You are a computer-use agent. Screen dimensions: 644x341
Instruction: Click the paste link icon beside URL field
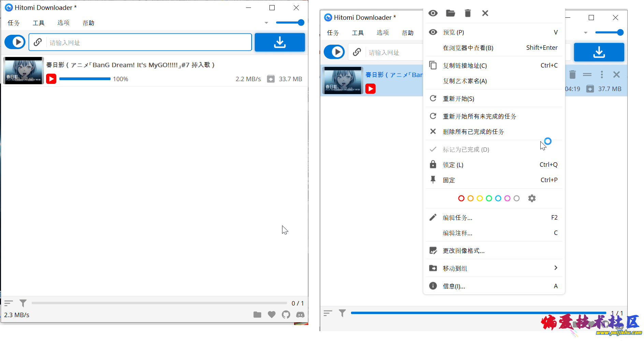click(x=37, y=42)
